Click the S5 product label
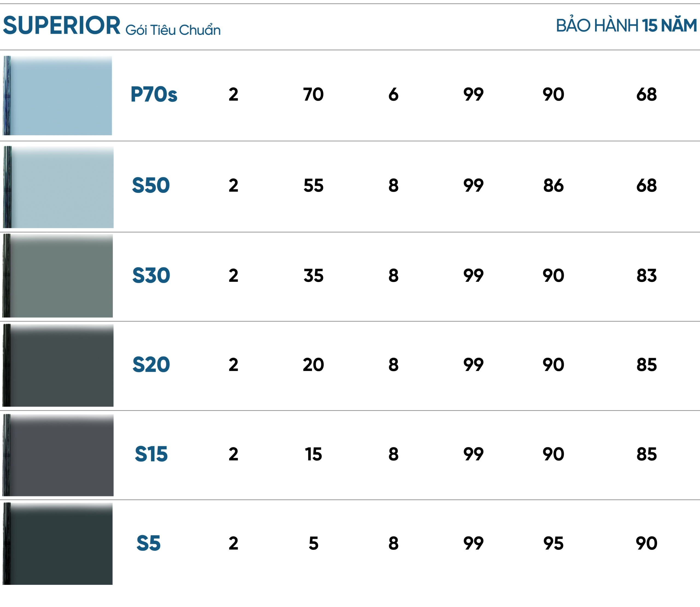The height and width of the screenshot is (607, 700). coord(148,543)
